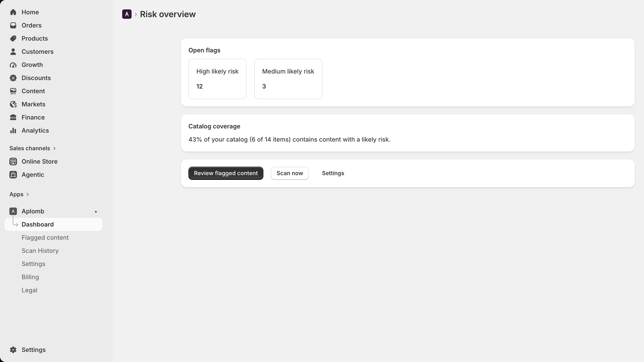This screenshot has width=644, height=362.
Task: Expand the Apps section
Action: tap(19, 194)
